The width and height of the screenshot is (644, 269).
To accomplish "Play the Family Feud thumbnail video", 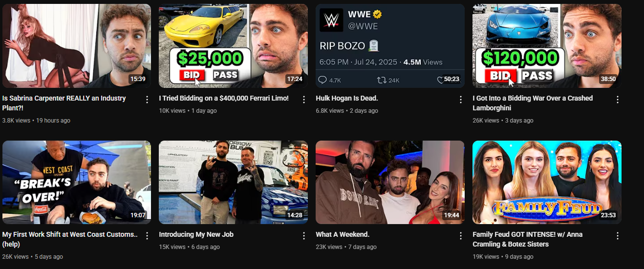I will click(x=547, y=182).
